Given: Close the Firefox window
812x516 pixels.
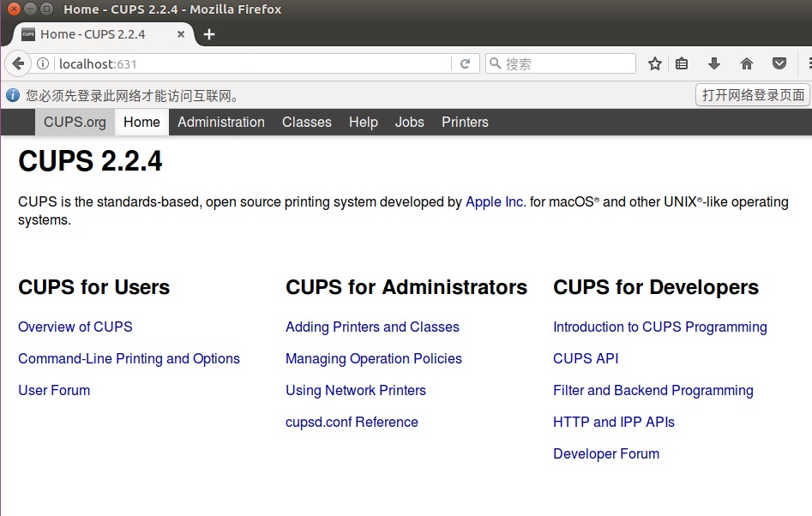Looking at the screenshot, I should coord(14,9).
